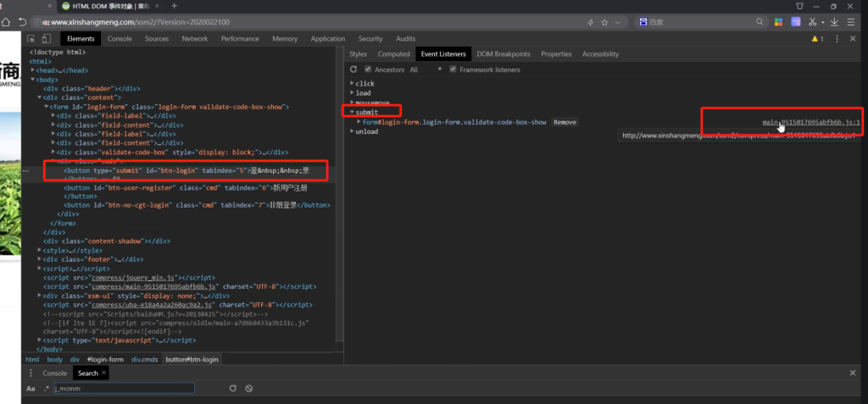
Task: Open the DOM Breakpoints pane
Action: pyautogui.click(x=504, y=54)
